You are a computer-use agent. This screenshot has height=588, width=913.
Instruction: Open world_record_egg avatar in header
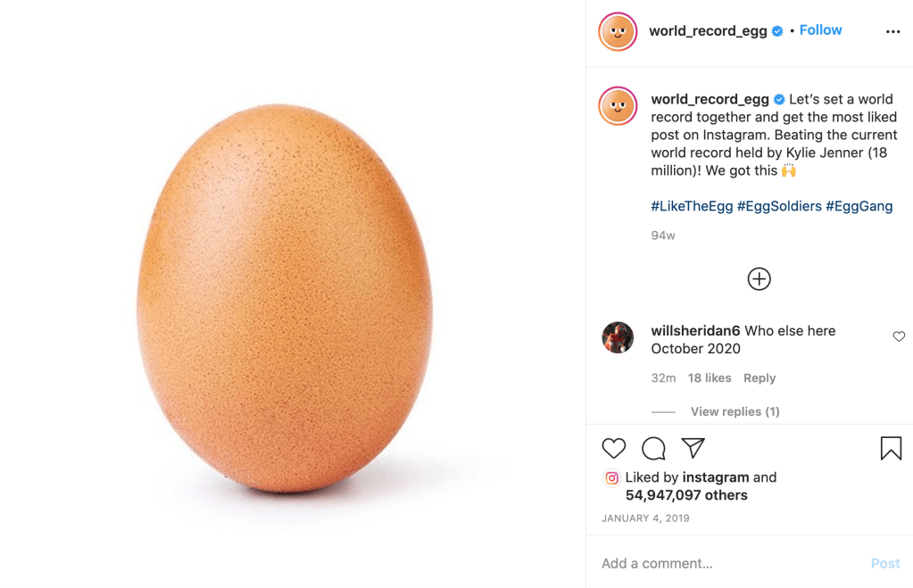click(618, 32)
